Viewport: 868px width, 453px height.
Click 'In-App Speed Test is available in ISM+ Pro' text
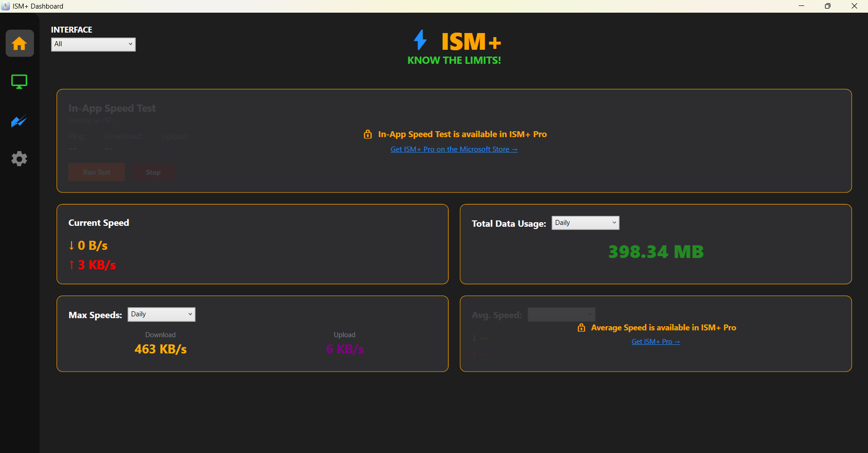point(463,134)
